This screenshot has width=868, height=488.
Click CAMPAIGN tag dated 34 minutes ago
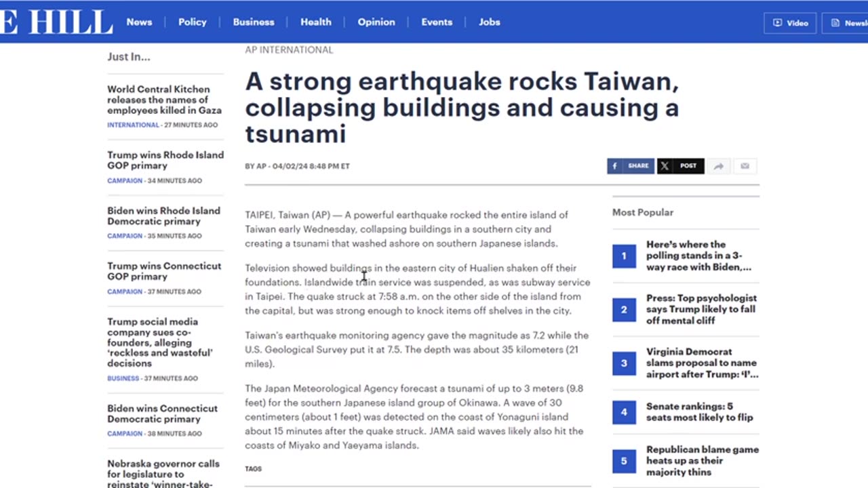pyautogui.click(x=125, y=181)
